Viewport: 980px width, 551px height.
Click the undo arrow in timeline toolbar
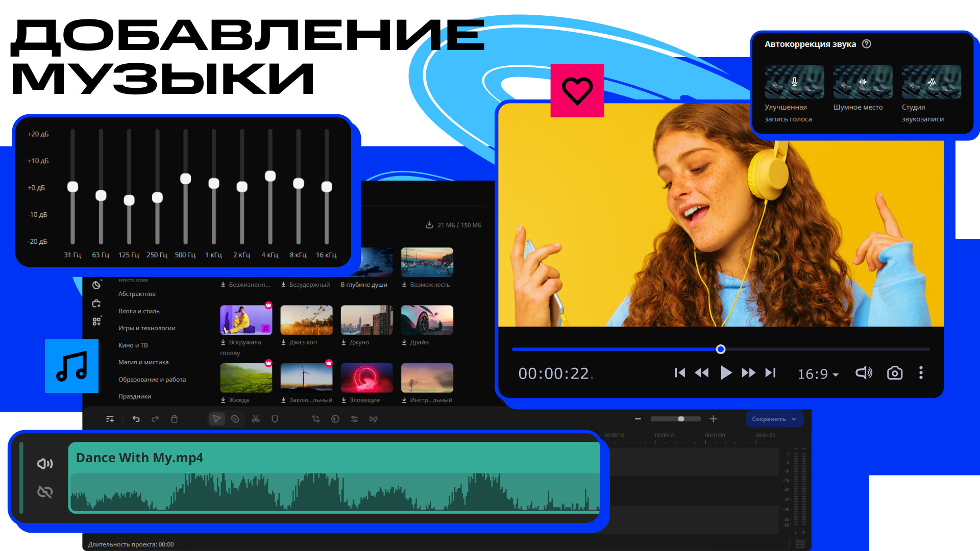[136, 419]
